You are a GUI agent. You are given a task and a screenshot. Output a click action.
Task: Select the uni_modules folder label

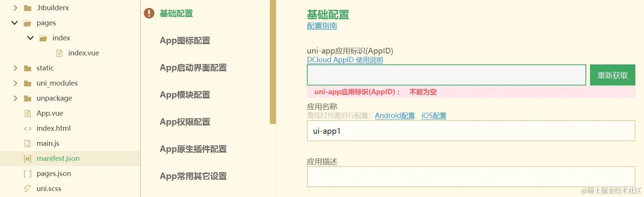[x=57, y=83]
